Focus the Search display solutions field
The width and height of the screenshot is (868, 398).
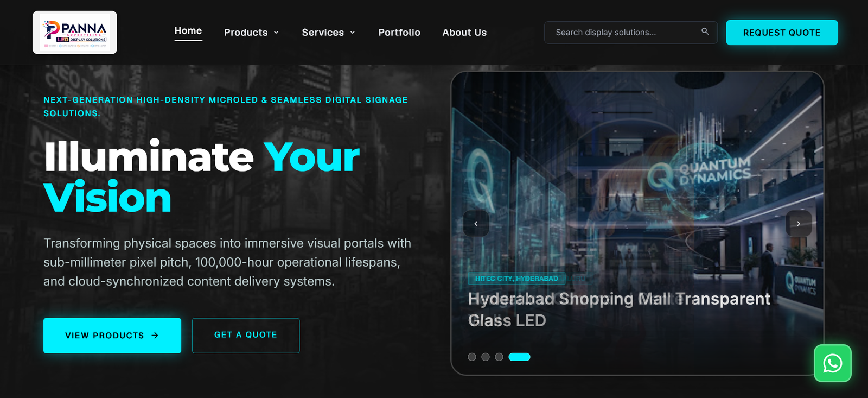point(631,33)
